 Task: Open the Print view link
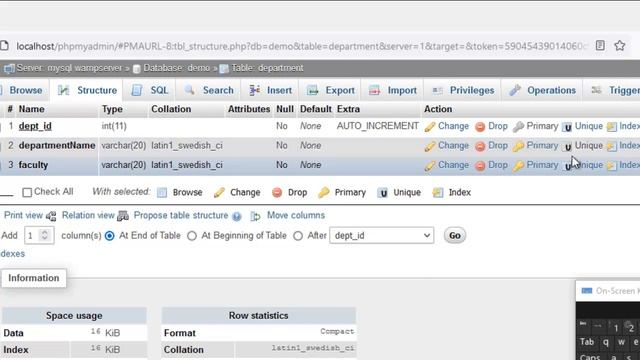(x=23, y=216)
